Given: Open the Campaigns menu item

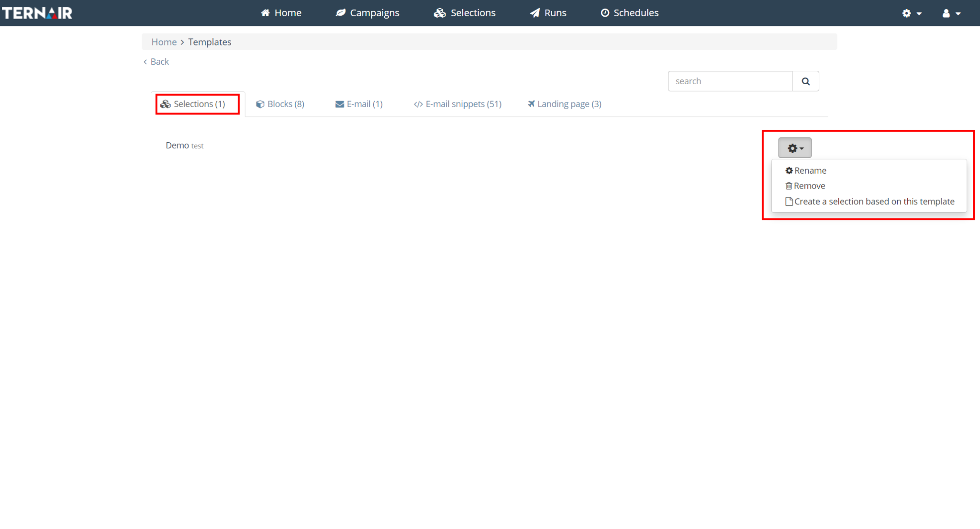Looking at the screenshot, I should click(x=367, y=13).
